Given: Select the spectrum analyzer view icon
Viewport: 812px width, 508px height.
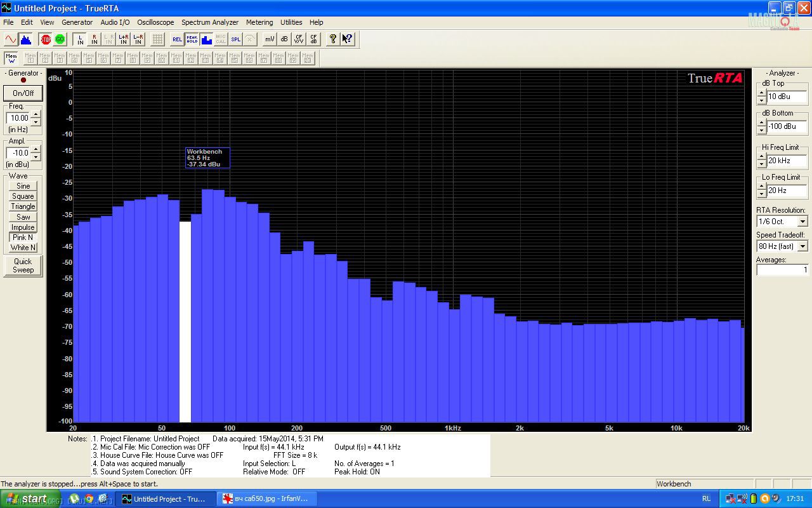Looking at the screenshot, I should coord(25,39).
